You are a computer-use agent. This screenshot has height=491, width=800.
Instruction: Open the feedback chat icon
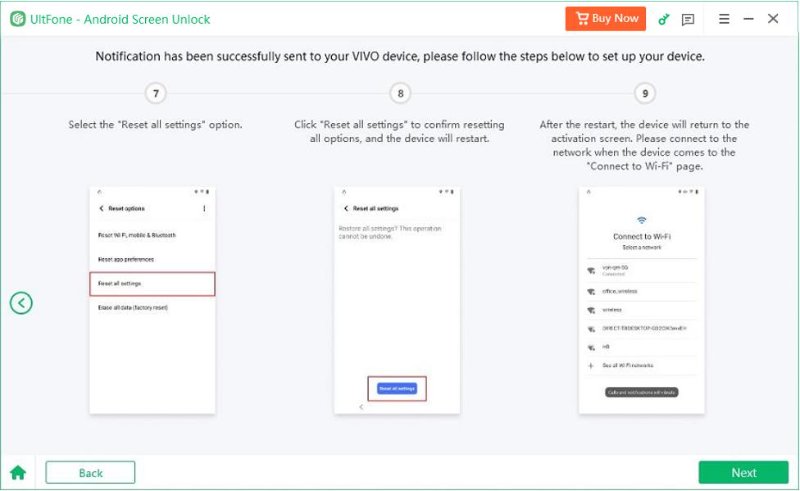(688, 19)
